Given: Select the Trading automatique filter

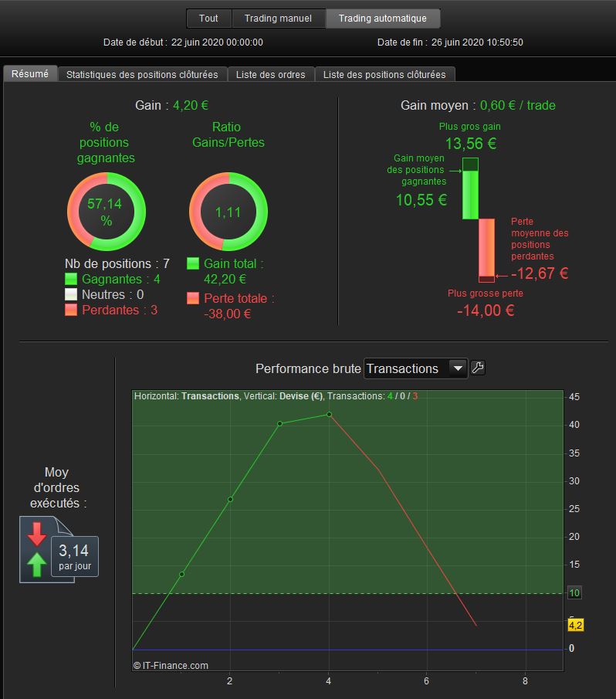Looking at the screenshot, I should coord(383,19).
